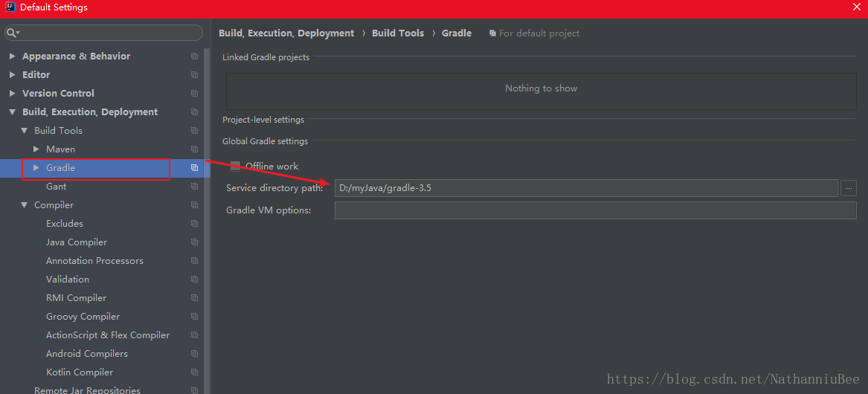Click project-level icon beside Annotation Processors
The height and width of the screenshot is (394, 868).
click(194, 261)
